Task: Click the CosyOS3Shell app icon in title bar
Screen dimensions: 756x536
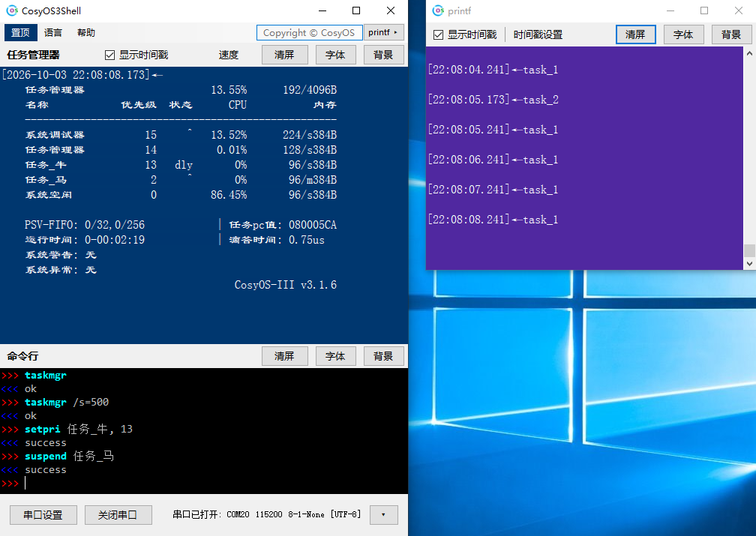Action: click(x=11, y=10)
